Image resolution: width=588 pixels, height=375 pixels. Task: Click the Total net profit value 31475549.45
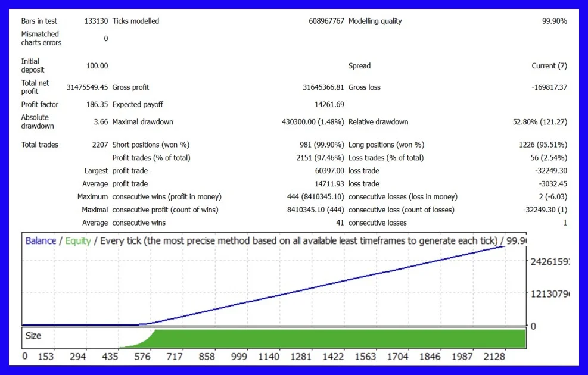point(87,87)
